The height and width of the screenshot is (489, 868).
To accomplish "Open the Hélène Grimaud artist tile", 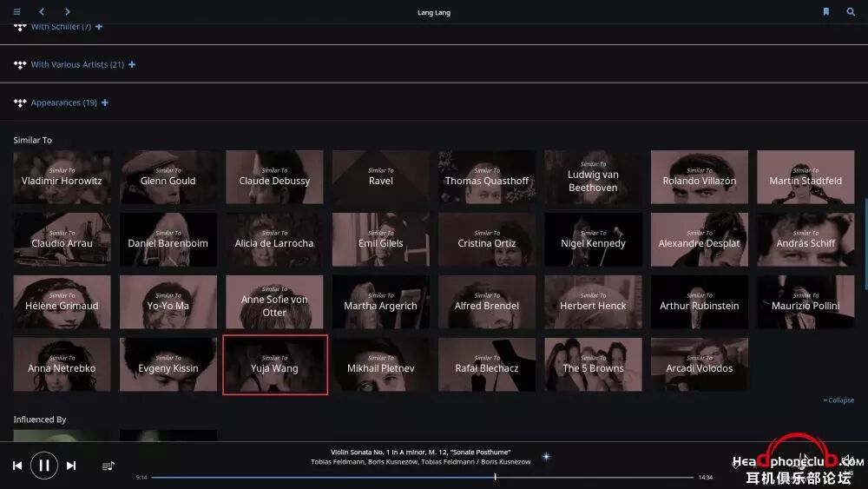I will coord(62,302).
